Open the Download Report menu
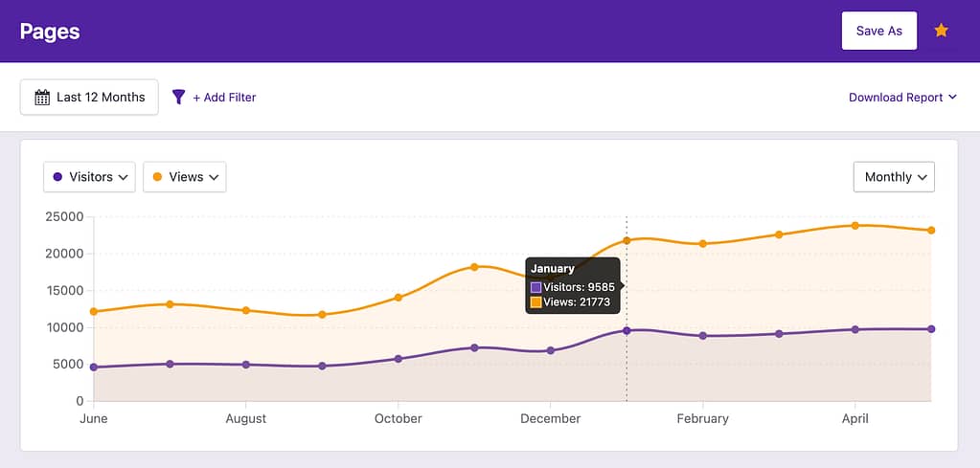Screen dimensions: 980x468 [902, 97]
